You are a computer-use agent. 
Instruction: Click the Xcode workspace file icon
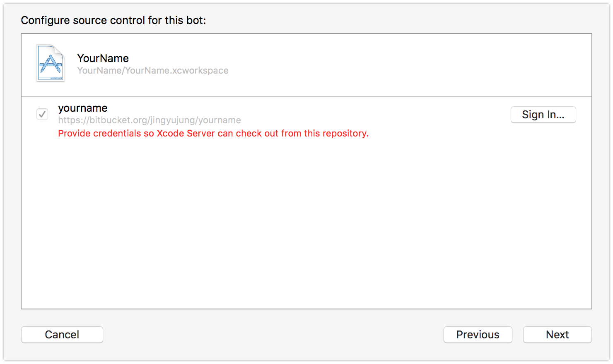tap(51, 63)
